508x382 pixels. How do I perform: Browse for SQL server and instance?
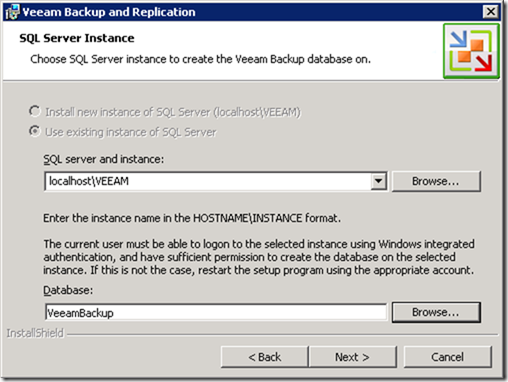tap(436, 181)
